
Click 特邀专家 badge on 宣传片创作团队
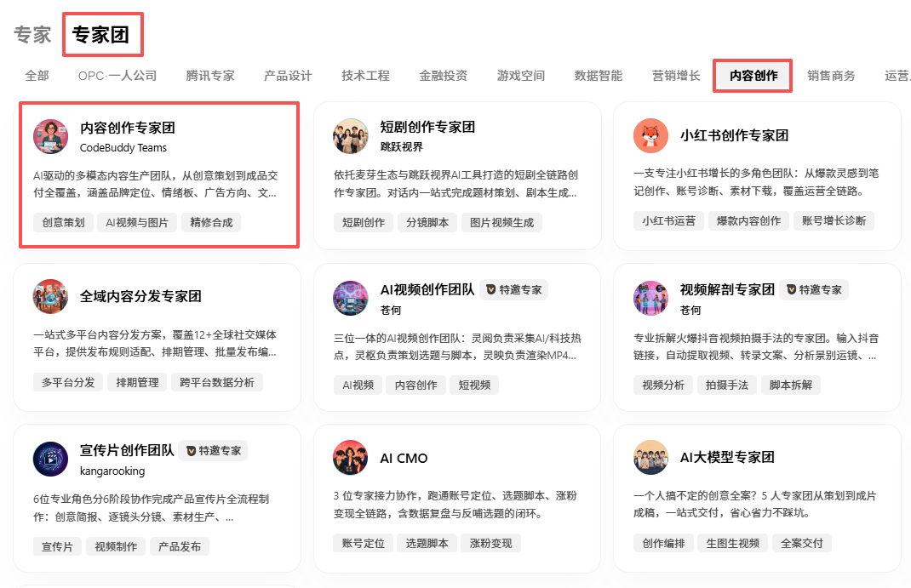point(213,450)
